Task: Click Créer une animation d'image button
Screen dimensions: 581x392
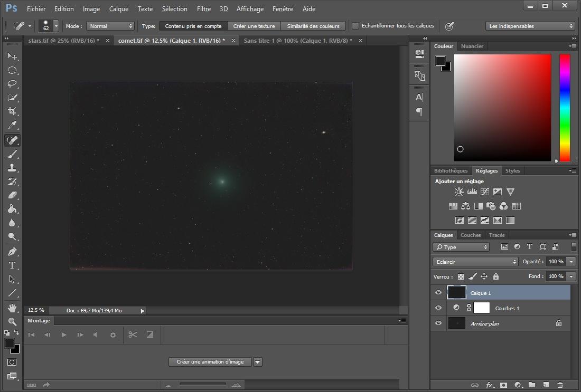Action: tap(210, 362)
